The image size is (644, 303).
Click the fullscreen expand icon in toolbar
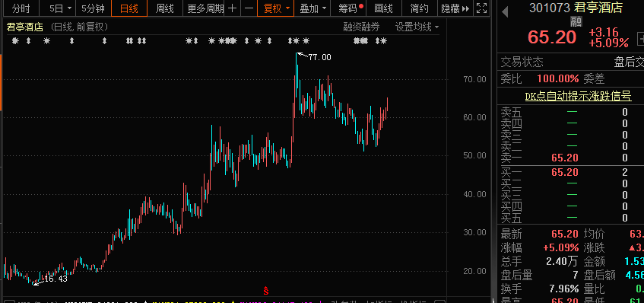point(482,8)
